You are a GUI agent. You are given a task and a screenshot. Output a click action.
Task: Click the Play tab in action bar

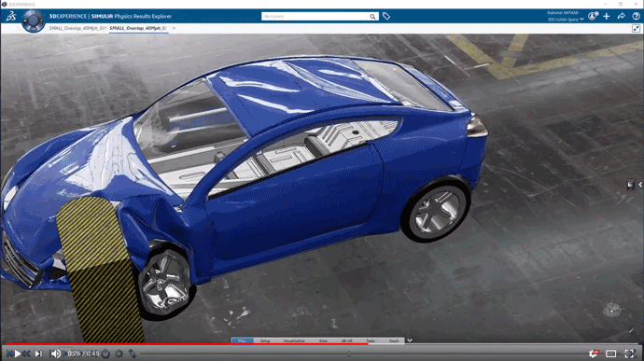coord(242,340)
